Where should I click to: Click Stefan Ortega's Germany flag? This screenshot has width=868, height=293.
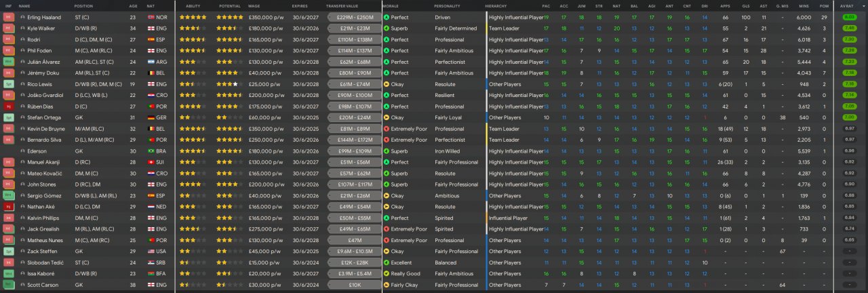[x=151, y=117]
